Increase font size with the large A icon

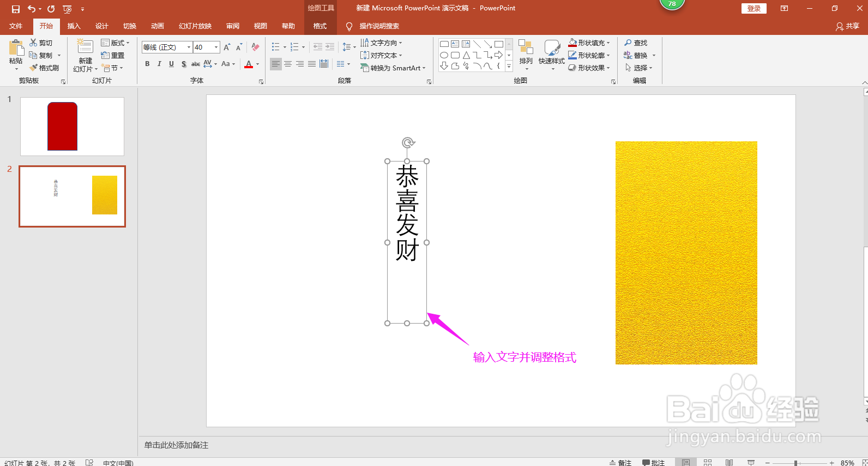pyautogui.click(x=227, y=47)
